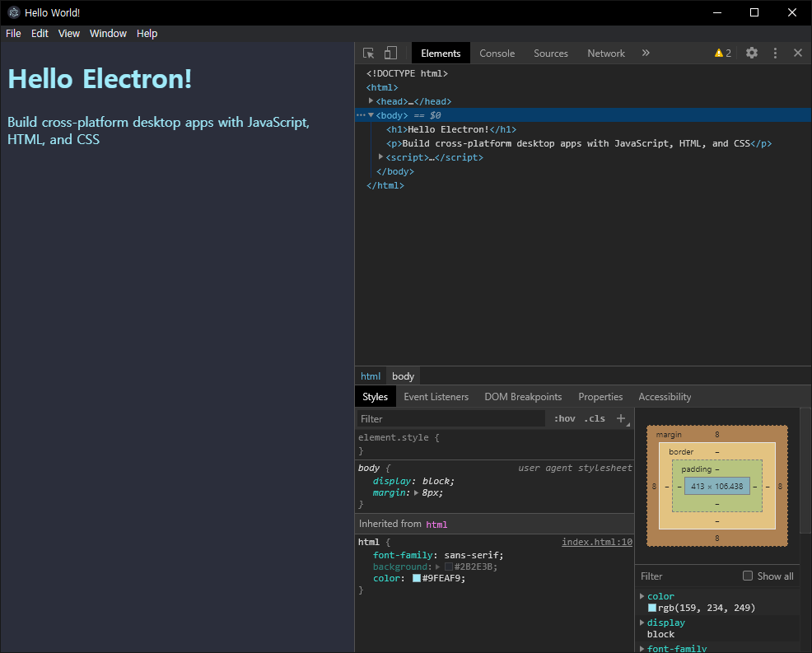The image size is (812, 653).
Task: Focus the computed properties Filter field
Action: pyautogui.click(x=688, y=576)
